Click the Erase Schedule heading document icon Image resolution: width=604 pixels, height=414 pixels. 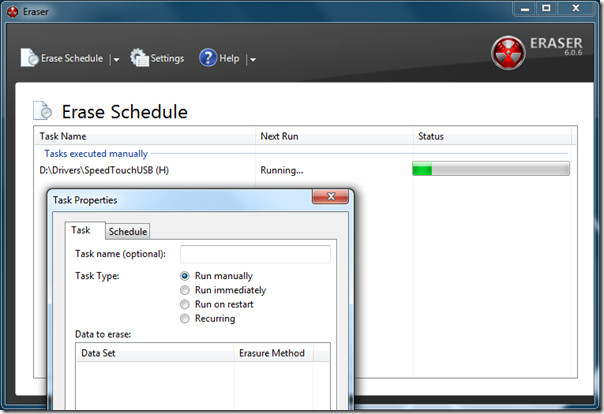pyautogui.click(x=42, y=111)
